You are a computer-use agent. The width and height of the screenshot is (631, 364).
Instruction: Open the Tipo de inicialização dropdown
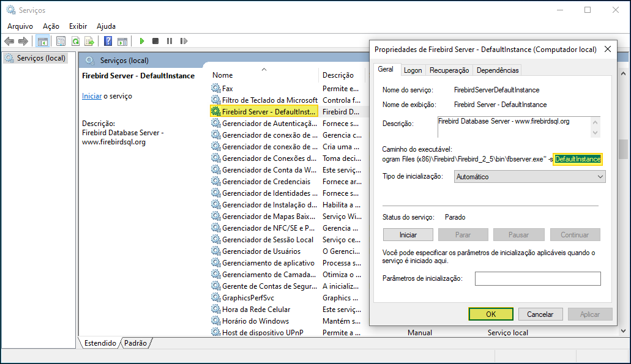(x=529, y=177)
